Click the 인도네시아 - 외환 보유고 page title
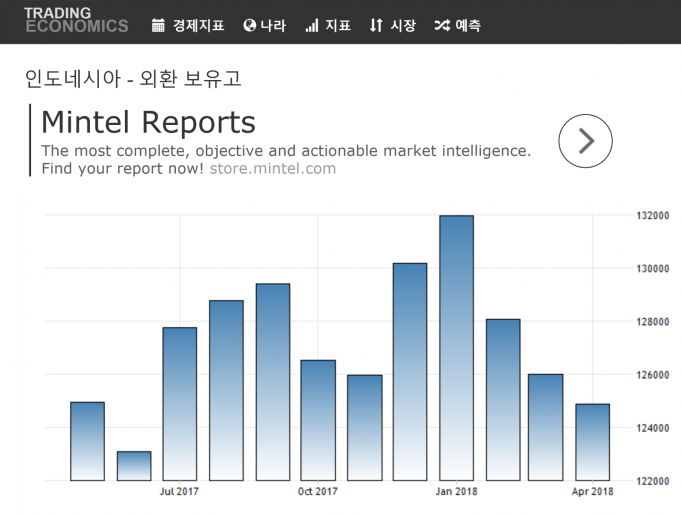The image size is (681, 514). click(133, 78)
